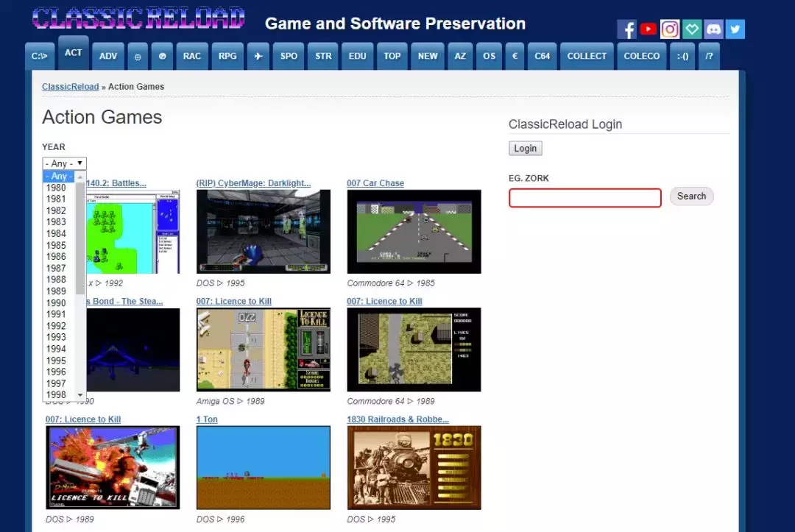Open the round face icon tab
795x532 pixels.
click(162, 56)
